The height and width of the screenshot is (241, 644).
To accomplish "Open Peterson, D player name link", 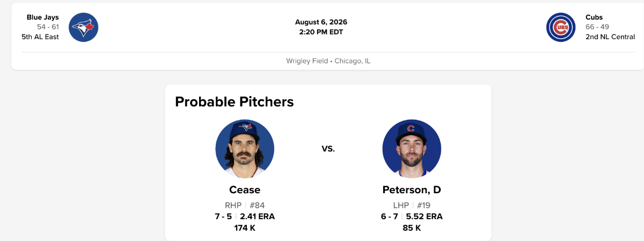I will pos(412,189).
